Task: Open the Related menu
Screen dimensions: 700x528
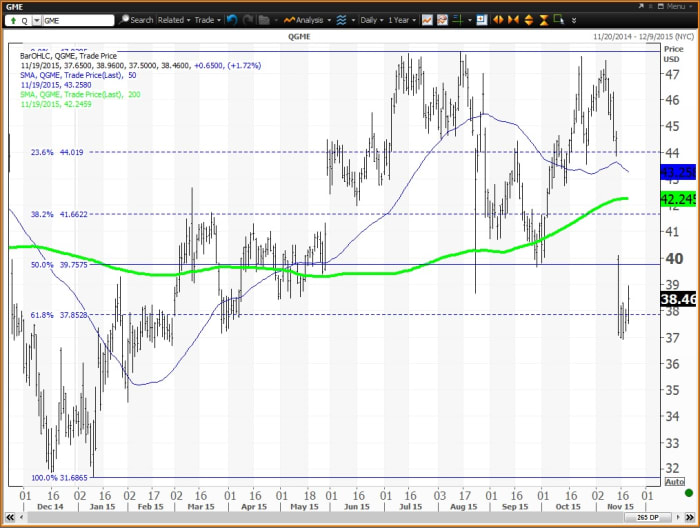Action: 173,20
